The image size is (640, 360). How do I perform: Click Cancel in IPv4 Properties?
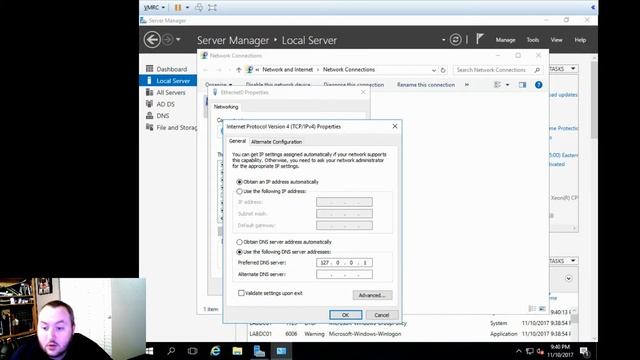pyautogui.click(x=382, y=315)
